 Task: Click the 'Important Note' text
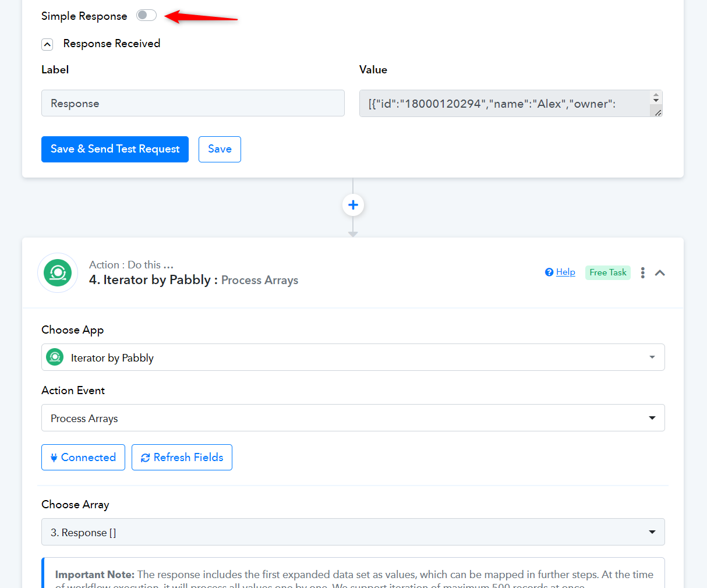coord(95,575)
